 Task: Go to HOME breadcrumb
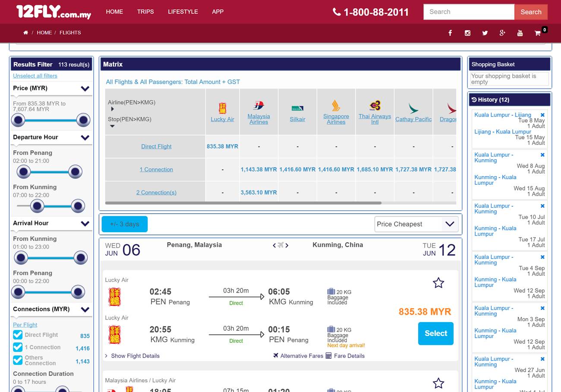pos(44,33)
